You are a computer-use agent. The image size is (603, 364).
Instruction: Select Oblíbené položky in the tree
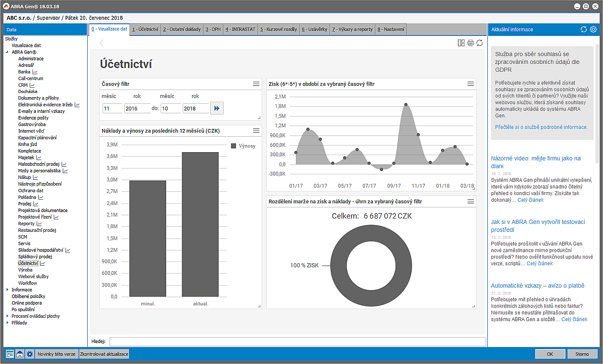(x=28, y=296)
